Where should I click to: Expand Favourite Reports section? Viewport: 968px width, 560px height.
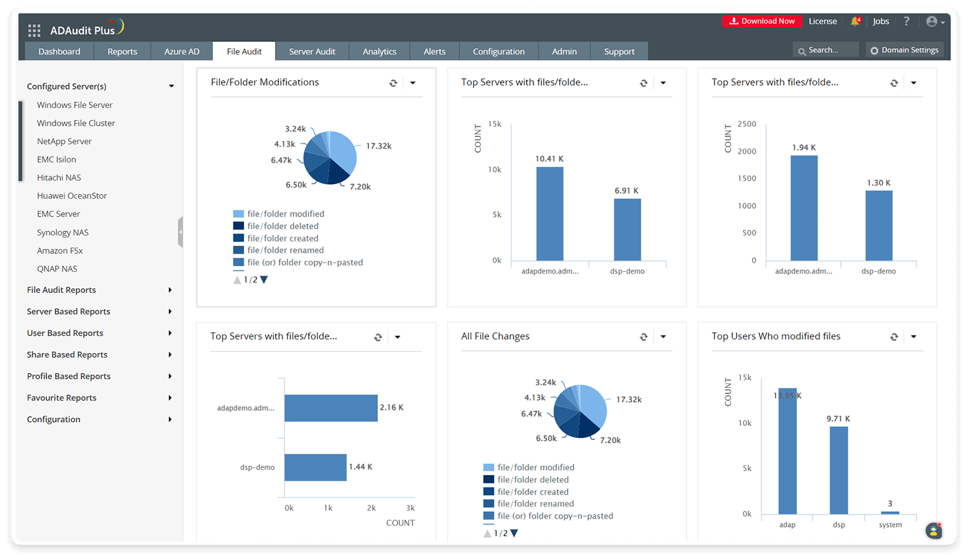point(170,398)
